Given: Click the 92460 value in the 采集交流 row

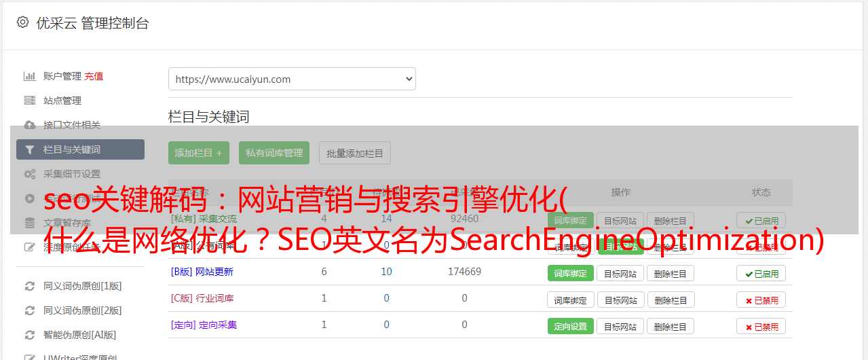Looking at the screenshot, I should tap(464, 219).
